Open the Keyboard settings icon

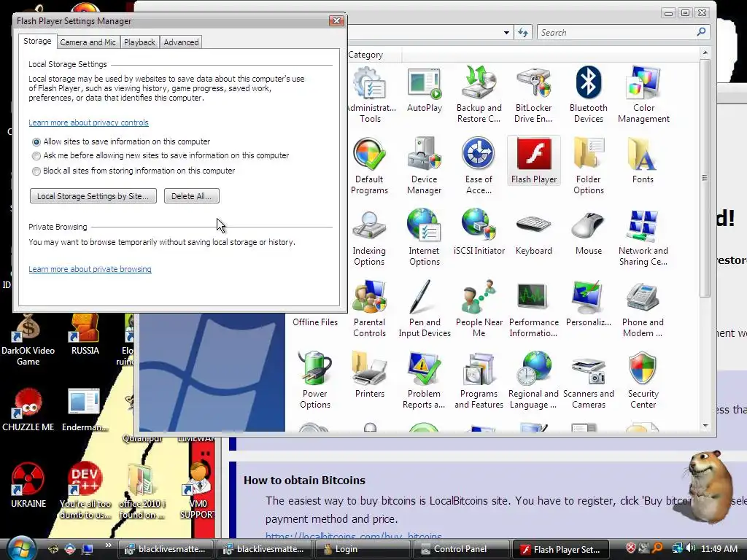[533, 233]
